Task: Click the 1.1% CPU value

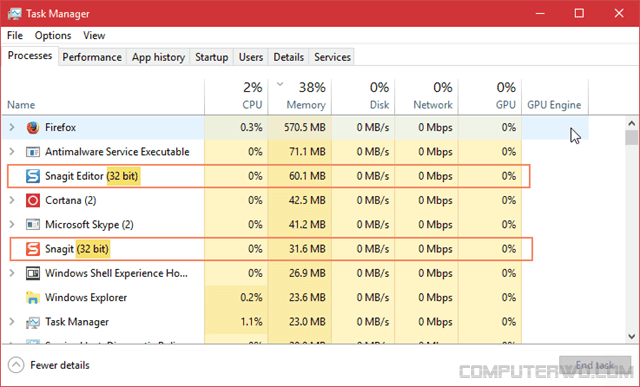Action: (x=251, y=322)
